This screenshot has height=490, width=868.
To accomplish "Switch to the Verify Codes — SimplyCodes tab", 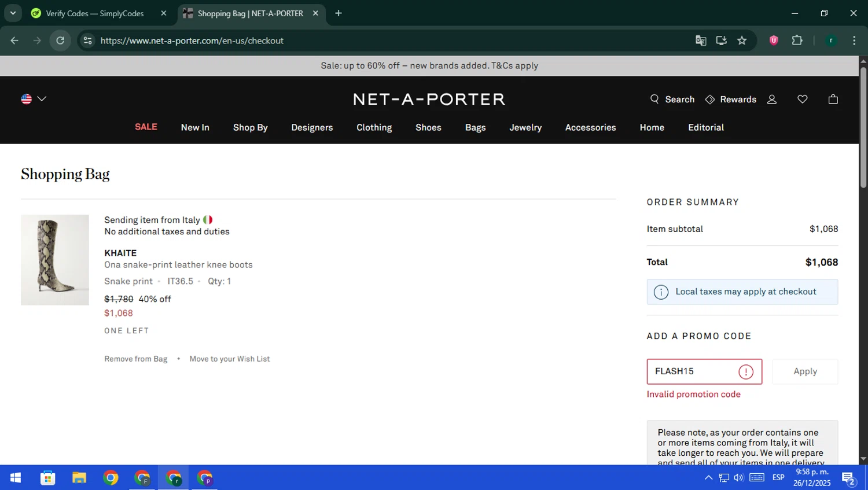I will coord(95,13).
